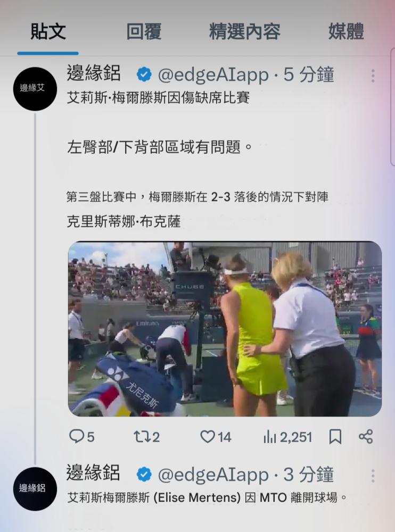Tap the verified badge on the first post

tap(144, 74)
